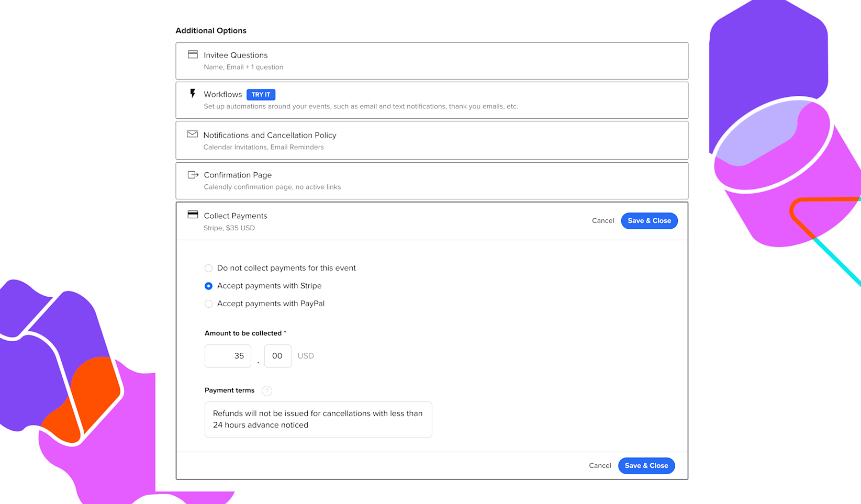Select Accept payments with PayPal
The height and width of the screenshot is (504, 861).
pos(208,304)
